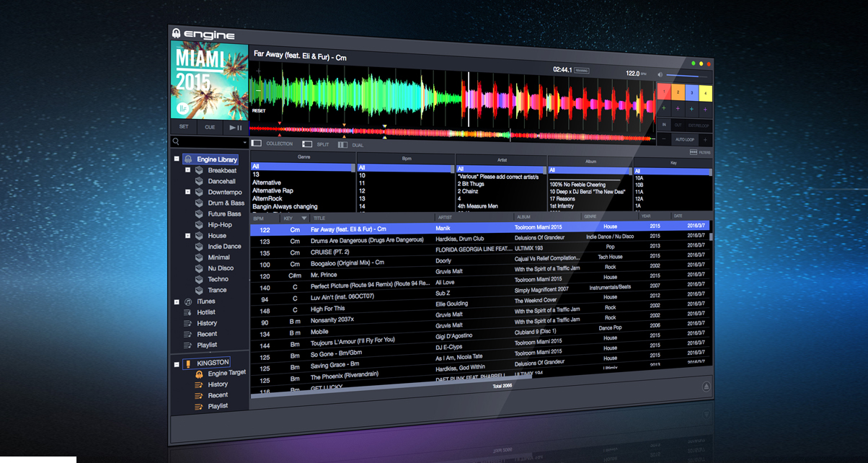Adjust the volume slider
Viewport: 868px width, 463px height.
click(687, 75)
